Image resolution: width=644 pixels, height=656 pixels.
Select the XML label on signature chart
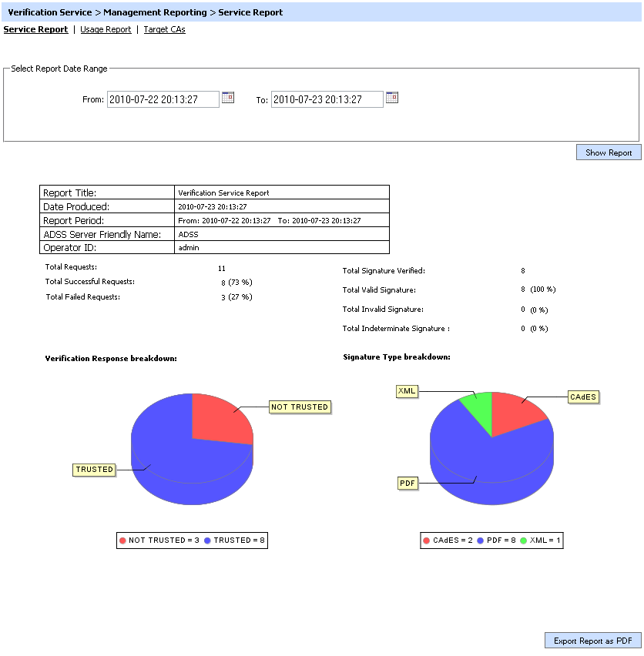point(407,391)
